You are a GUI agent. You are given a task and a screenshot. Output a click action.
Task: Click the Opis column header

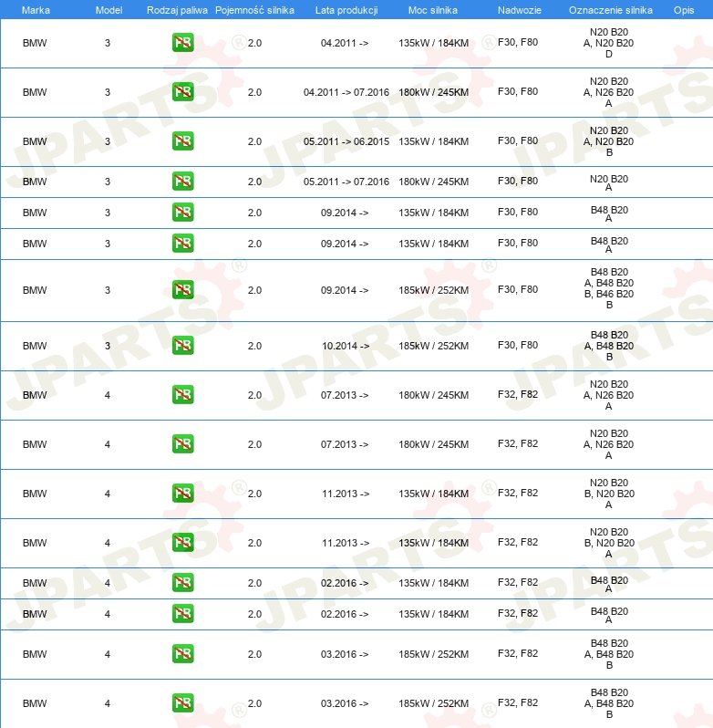pos(684,10)
